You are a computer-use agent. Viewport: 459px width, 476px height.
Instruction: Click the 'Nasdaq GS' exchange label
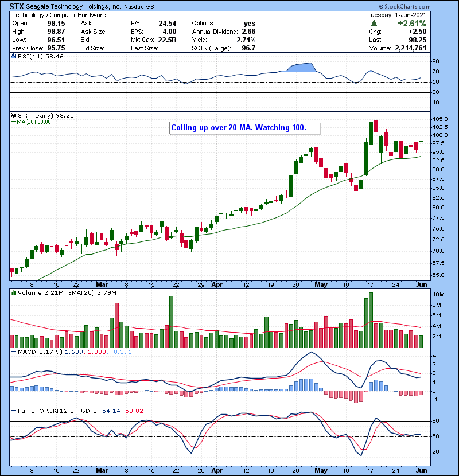coord(139,7)
